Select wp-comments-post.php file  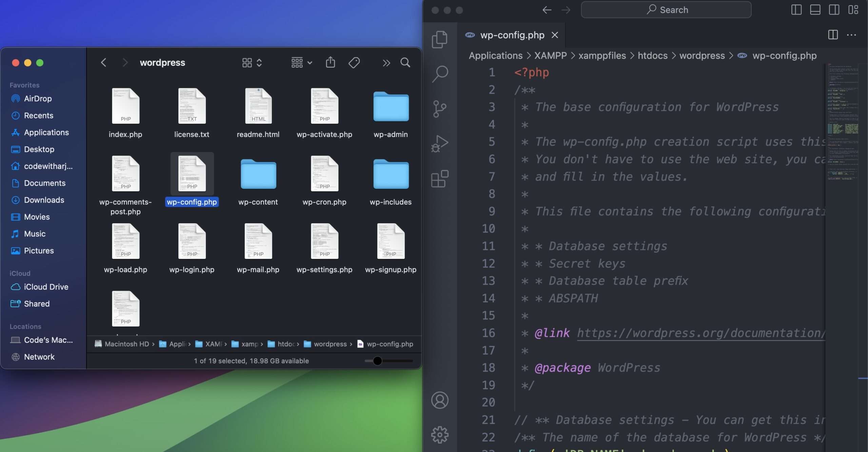(125, 185)
